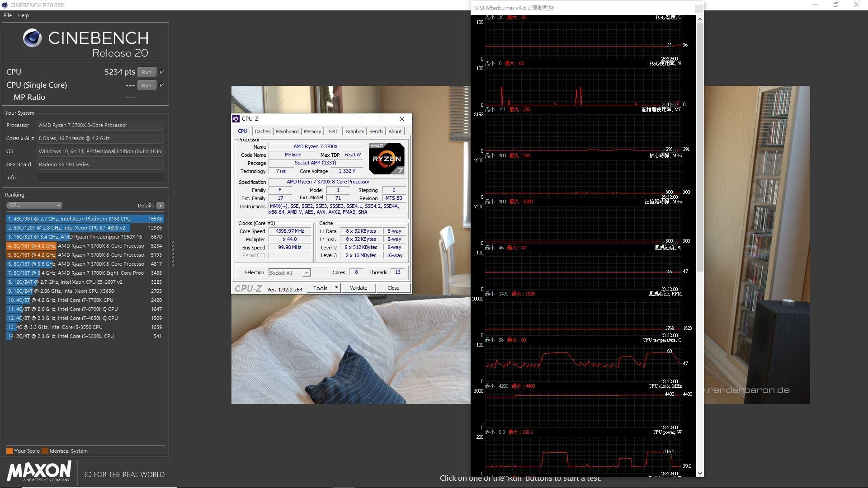Screen dimensions: 868x488
Task: Click the CPU-Z application icon in title bar
Action: (236, 118)
